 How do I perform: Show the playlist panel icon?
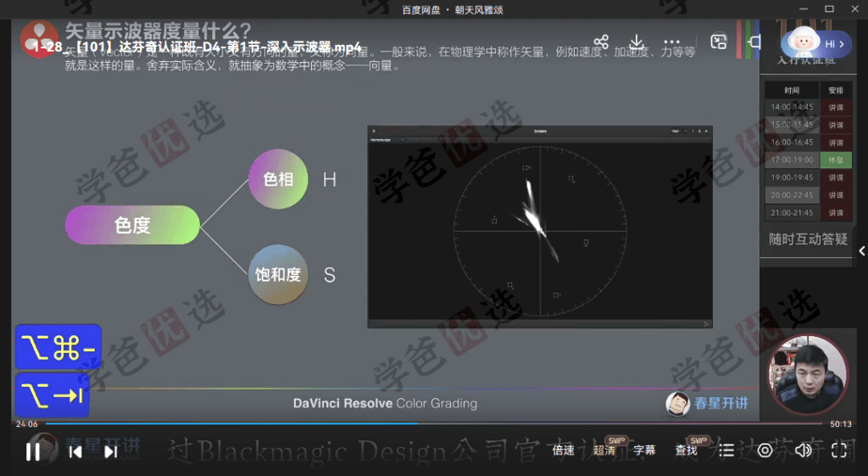(x=726, y=451)
